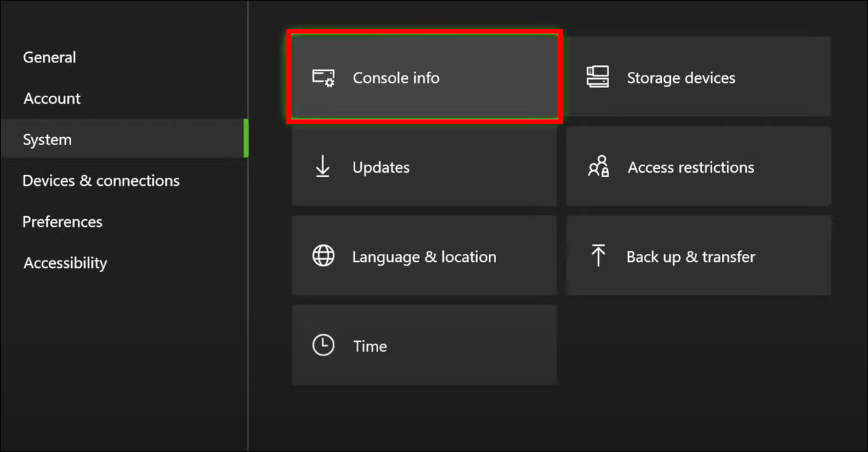The height and width of the screenshot is (452, 868).
Task: Click the Console info gear icon
Action: [323, 77]
